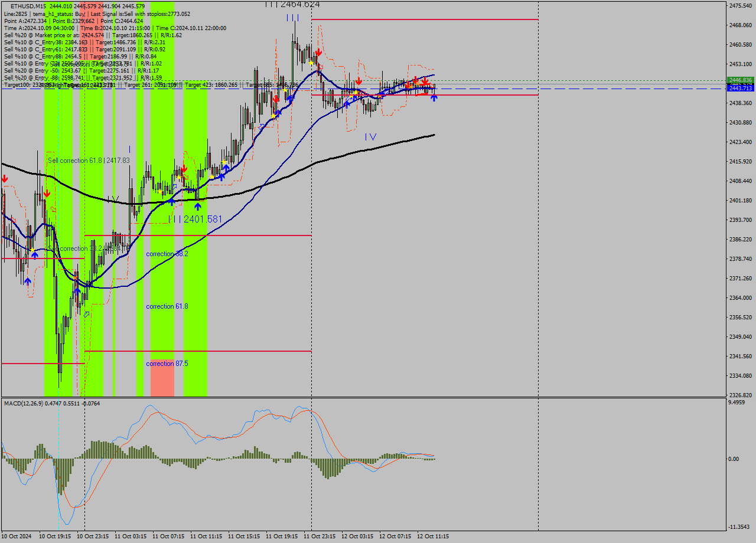Click the 2386.220 price axis label
The width and height of the screenshot is (756, 543).
pos(741,239)
